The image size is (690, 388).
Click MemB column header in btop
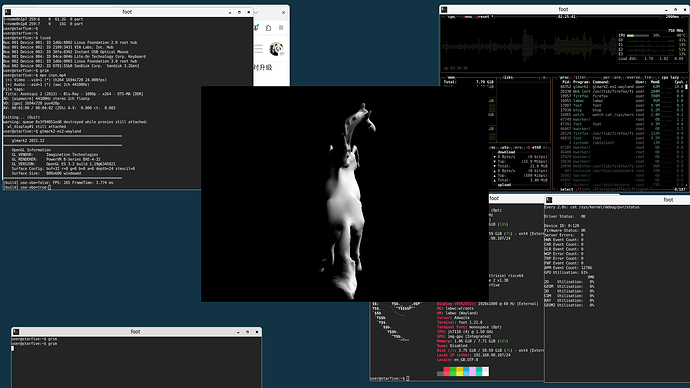(x=655, y=82)
